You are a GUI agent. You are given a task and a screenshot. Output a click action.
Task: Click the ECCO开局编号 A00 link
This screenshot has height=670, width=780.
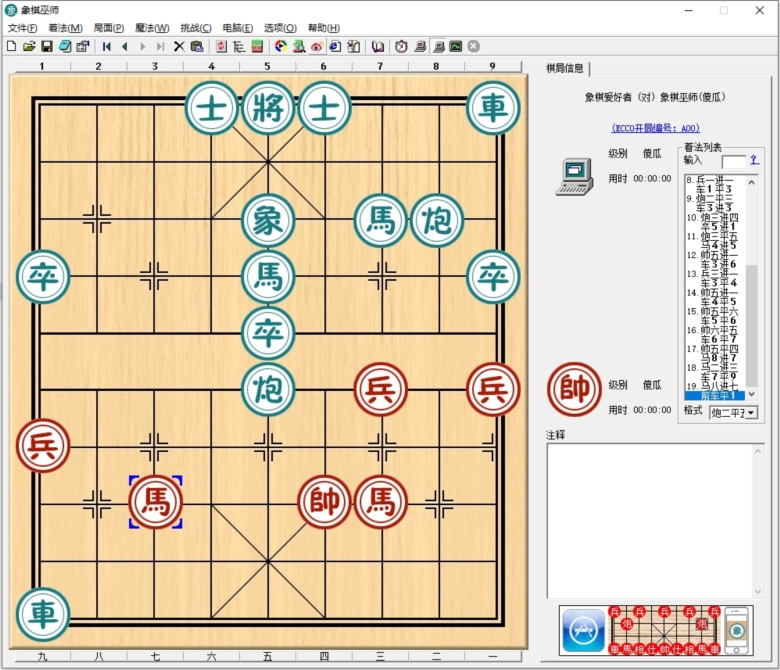[655, 128]
